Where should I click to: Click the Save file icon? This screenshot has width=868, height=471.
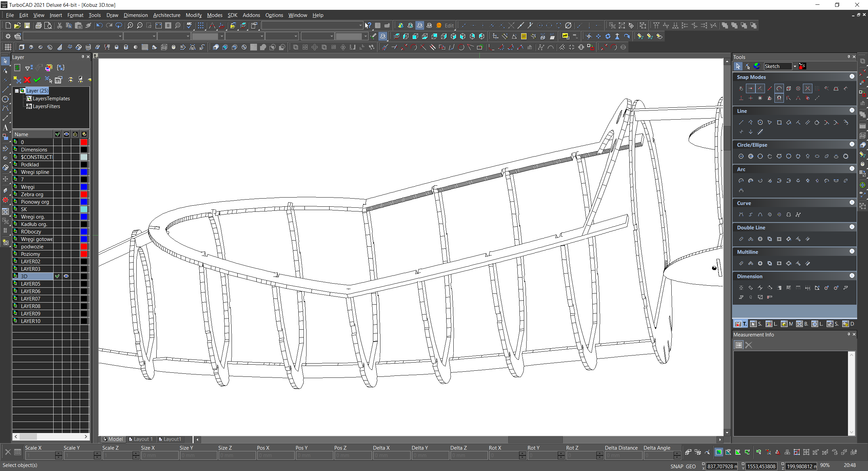[x=27, y=25]
